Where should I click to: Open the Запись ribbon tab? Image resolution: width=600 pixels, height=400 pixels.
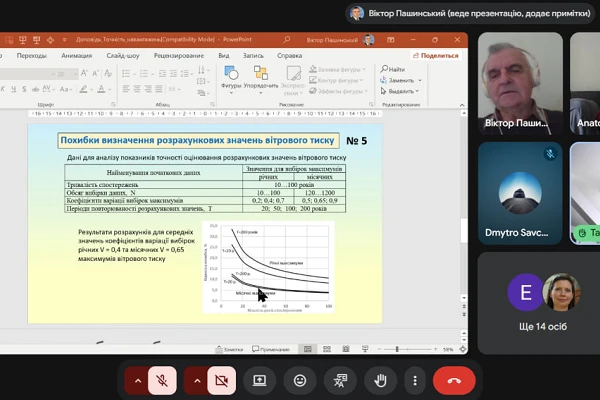click(253, 56)
